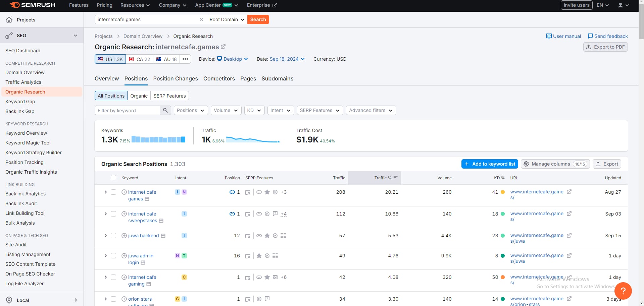Viewport: 644px width, 306px height.
Task: Check the 'internet cafe games' row checkbox
Action: pos(113,192)
